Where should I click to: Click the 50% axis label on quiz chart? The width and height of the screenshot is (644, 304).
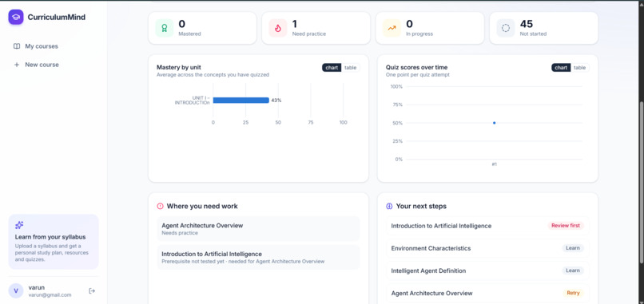point(397,123)
